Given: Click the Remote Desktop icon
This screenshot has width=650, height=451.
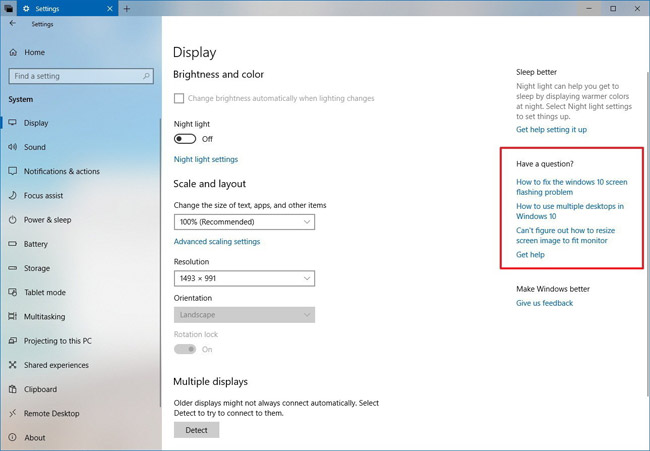Looking at the screenshot, I should click(x=13, y=413).
